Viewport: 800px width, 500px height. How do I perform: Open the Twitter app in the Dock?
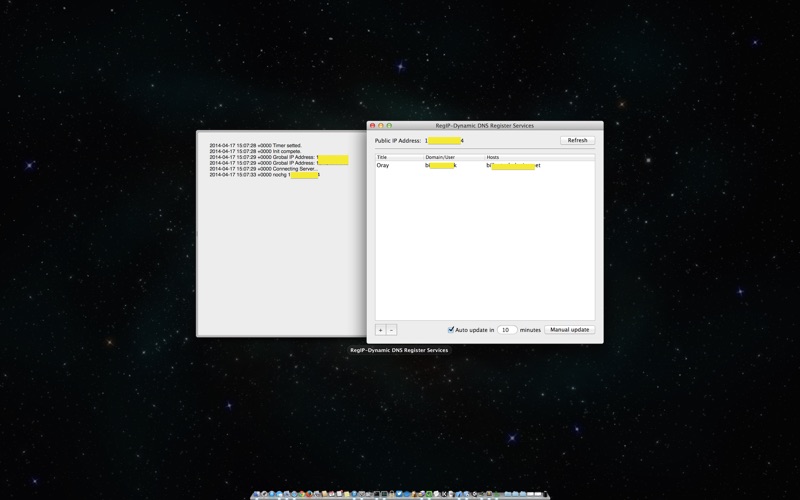[399, 494]
